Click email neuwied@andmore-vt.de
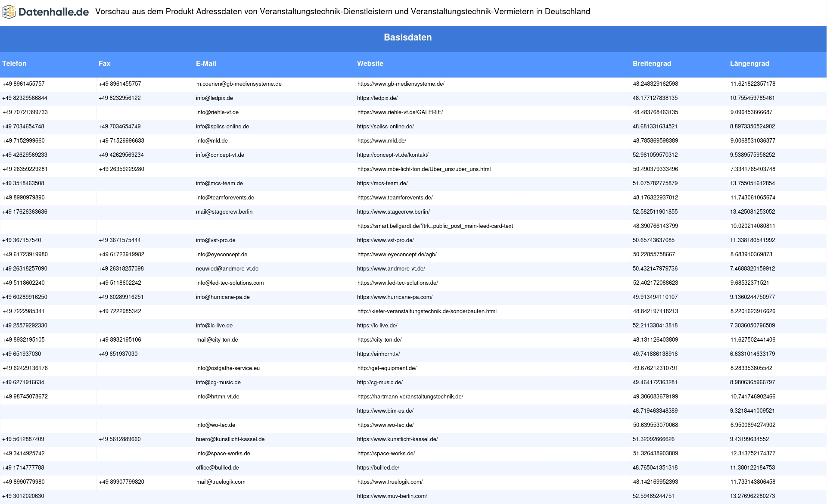The height and width of the screenshot is (504, 827). click(227, 269)
